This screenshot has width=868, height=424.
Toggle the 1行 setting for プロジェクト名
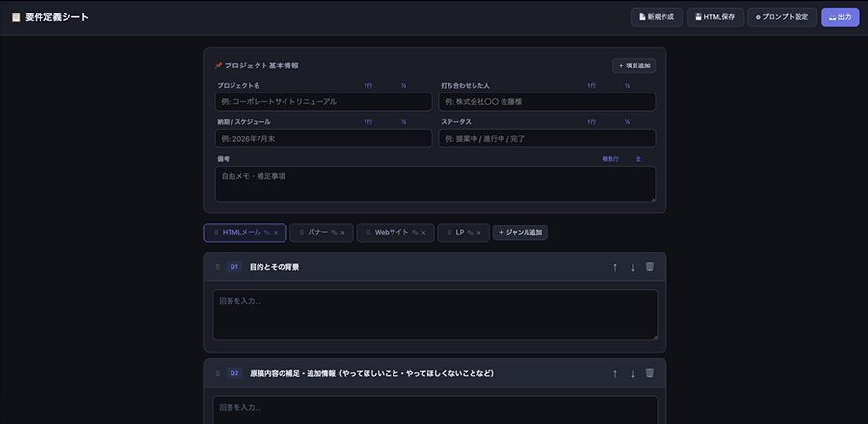pyautogui.click(x=368, y=86)
